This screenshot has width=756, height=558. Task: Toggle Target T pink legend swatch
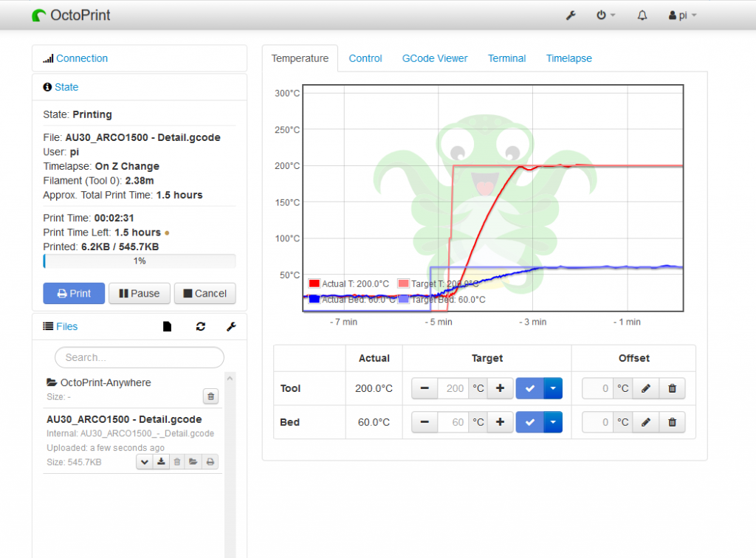point(404,284)
